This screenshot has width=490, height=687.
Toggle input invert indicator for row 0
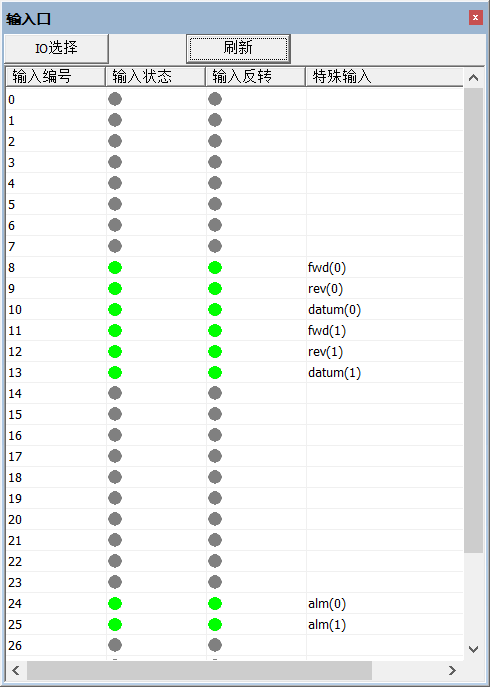(215, 99)
